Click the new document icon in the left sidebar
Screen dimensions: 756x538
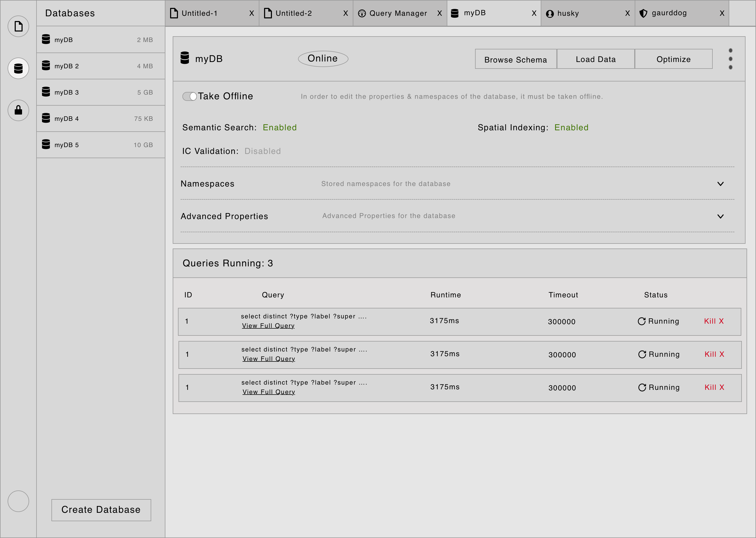[18, 26]
